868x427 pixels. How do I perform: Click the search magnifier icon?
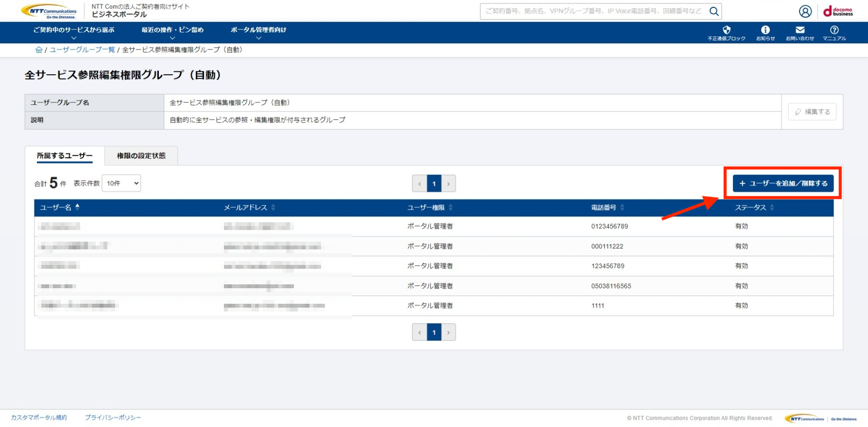click(714, 11)
